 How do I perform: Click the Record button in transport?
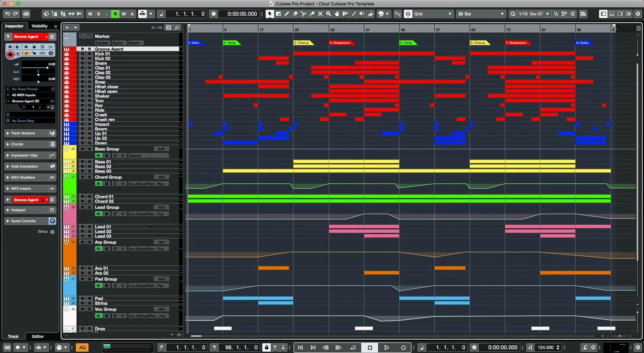point(404,347)
